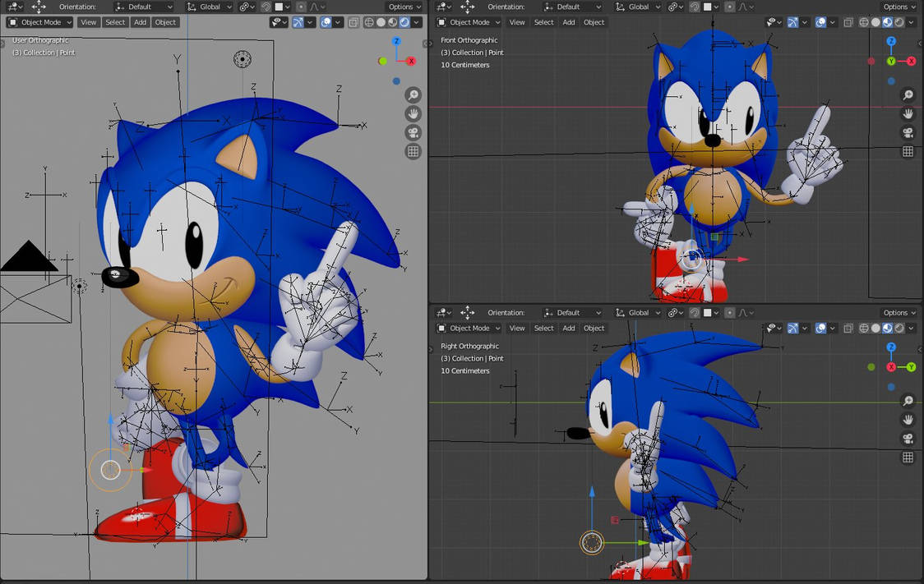The height and width of the screenshot is (584, 924).
Task: Open Object menu in Right Orthographic viewport
Action: (x=594, y=328)
